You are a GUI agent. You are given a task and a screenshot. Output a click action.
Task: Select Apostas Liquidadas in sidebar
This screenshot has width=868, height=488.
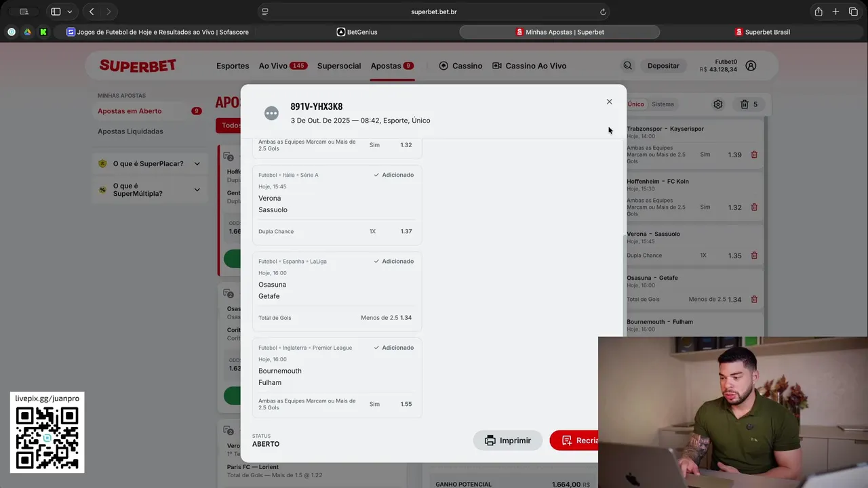click(x=130, y=131)
